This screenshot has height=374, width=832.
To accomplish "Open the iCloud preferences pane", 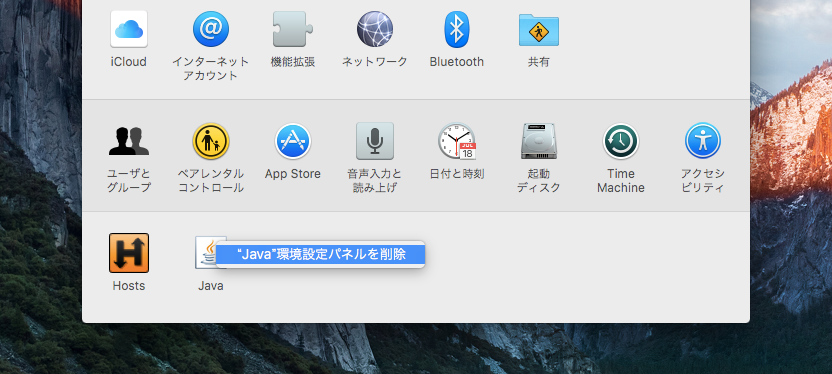I will coord(128,29).
